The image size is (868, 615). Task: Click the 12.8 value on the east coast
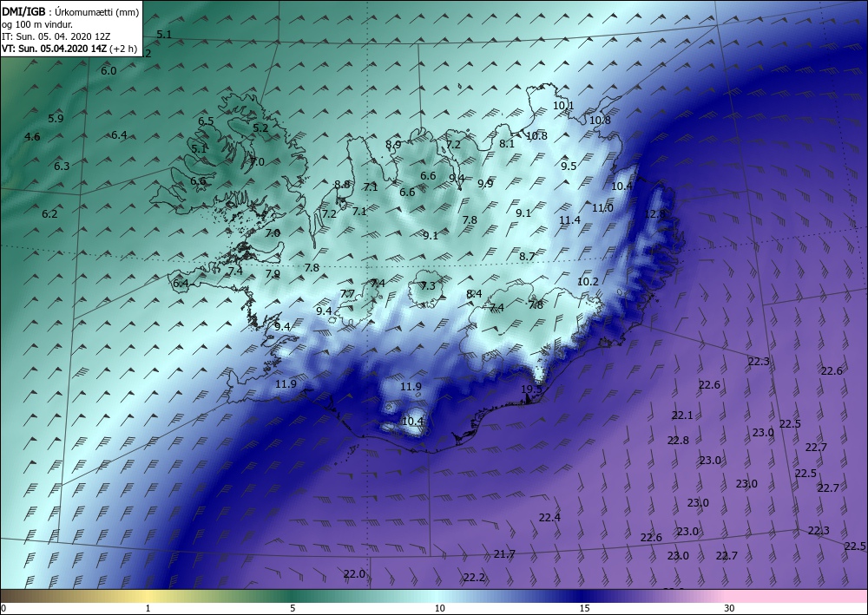654,213
